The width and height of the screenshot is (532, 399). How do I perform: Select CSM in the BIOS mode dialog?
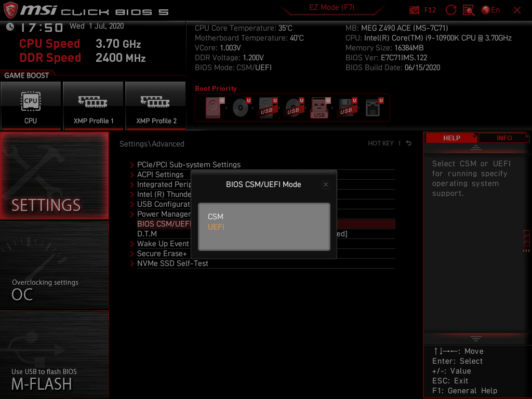point(215,217)
